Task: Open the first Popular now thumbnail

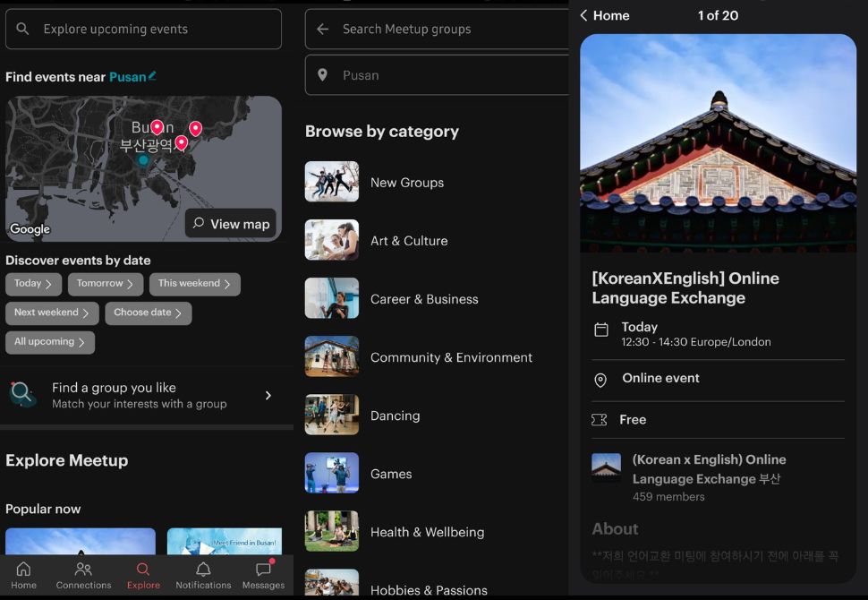Action: (81, 541)
